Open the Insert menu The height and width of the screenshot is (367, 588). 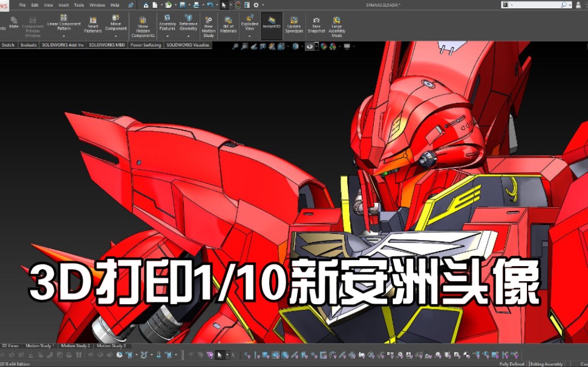click(64, 5)
